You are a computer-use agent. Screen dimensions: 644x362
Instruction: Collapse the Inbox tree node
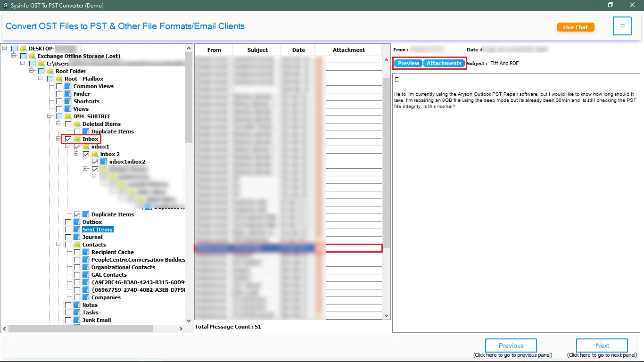pos(58,139)
